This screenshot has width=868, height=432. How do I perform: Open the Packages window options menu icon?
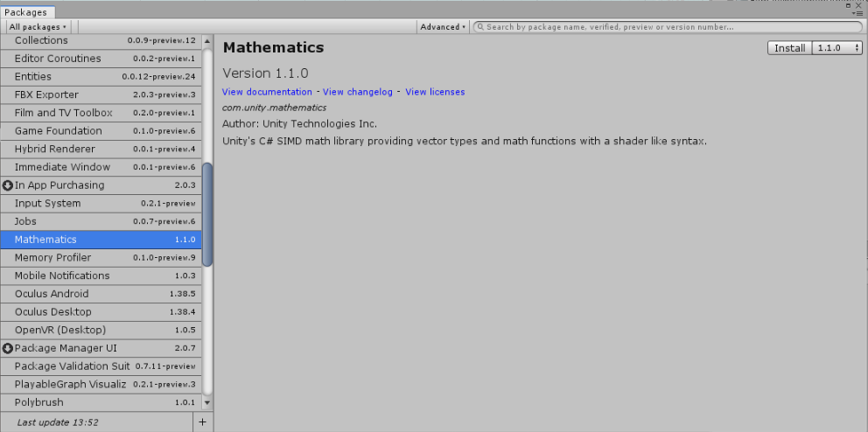(858, 13)
